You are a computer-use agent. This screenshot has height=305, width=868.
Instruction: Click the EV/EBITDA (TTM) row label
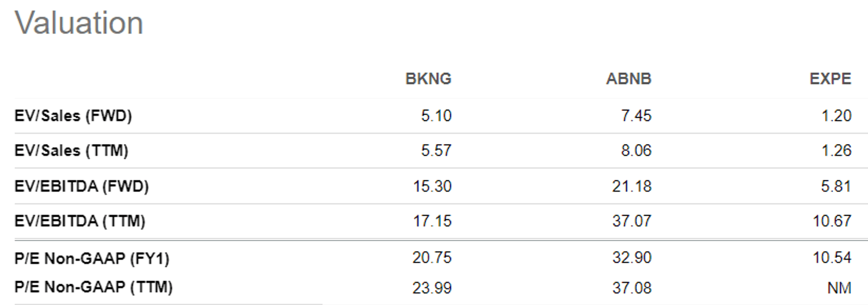tap(80, 221)
